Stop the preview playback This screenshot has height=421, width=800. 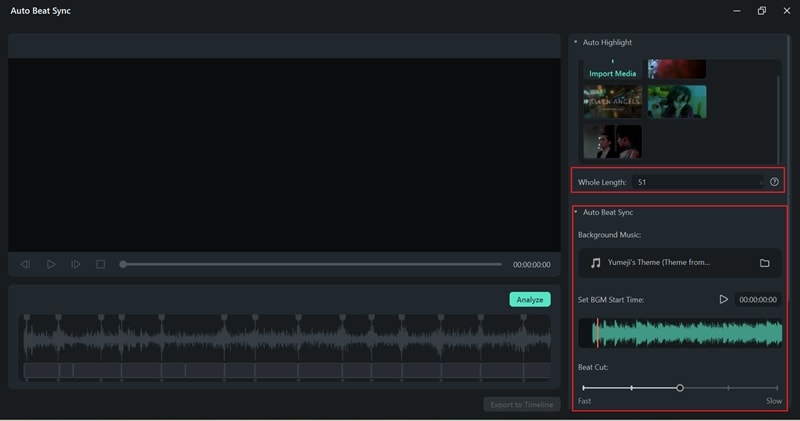[x=101, y=264]
